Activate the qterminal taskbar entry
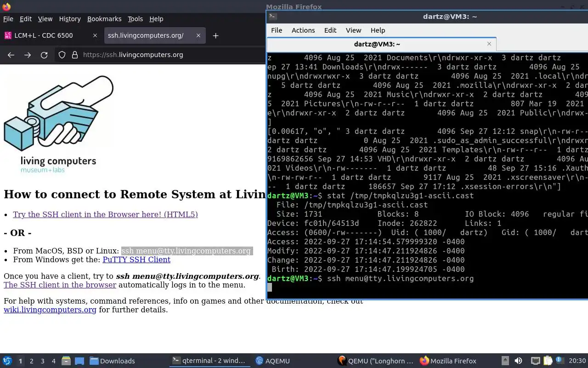The height and width of the screenshot is (368, 588). (x=209, y=361)
